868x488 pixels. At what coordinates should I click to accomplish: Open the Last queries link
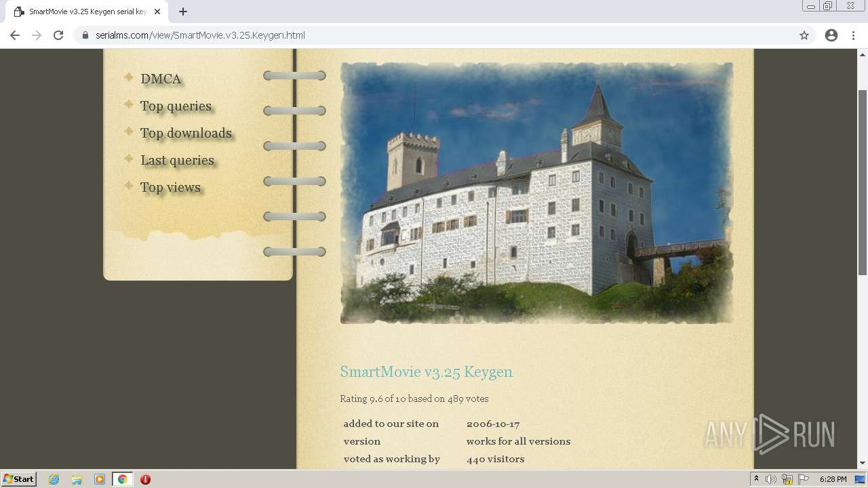(x=177, y=160)
